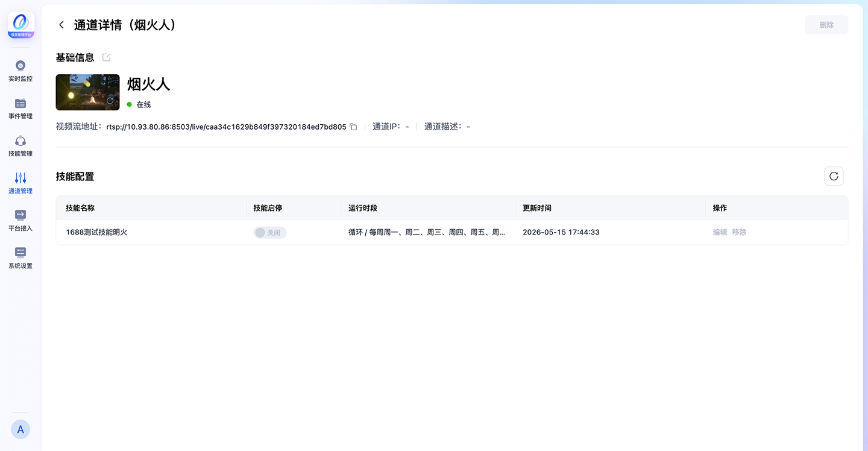Click the 烟火人 channel video thumbnail
This screenshot has height=451, width=868.
(87, 92)
